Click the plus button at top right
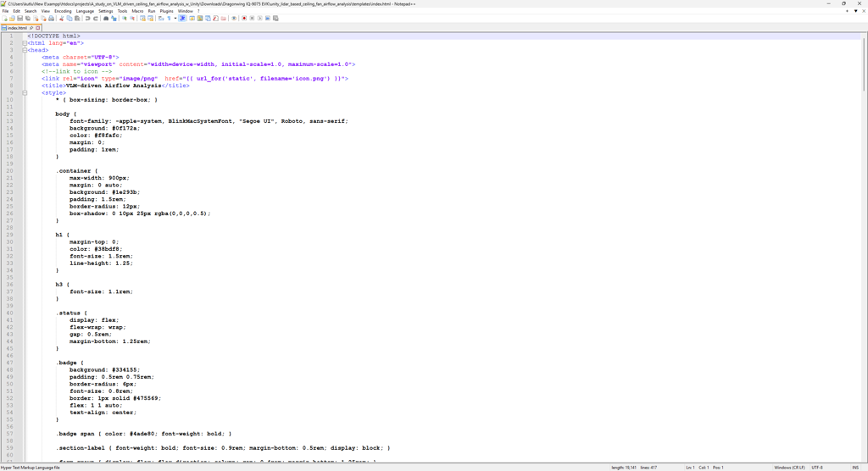868x471 pixels. pyautogui.click(x=847, y=11)
